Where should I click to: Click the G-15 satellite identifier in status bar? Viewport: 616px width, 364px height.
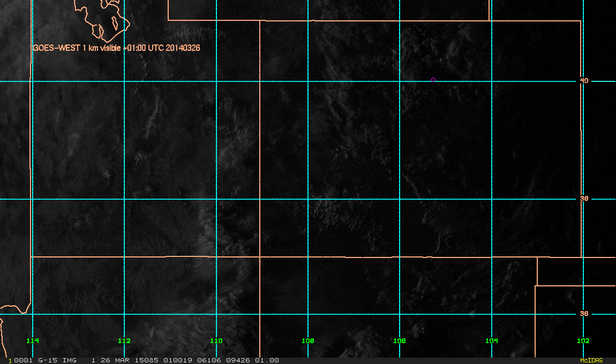click(x=47, y=360)
